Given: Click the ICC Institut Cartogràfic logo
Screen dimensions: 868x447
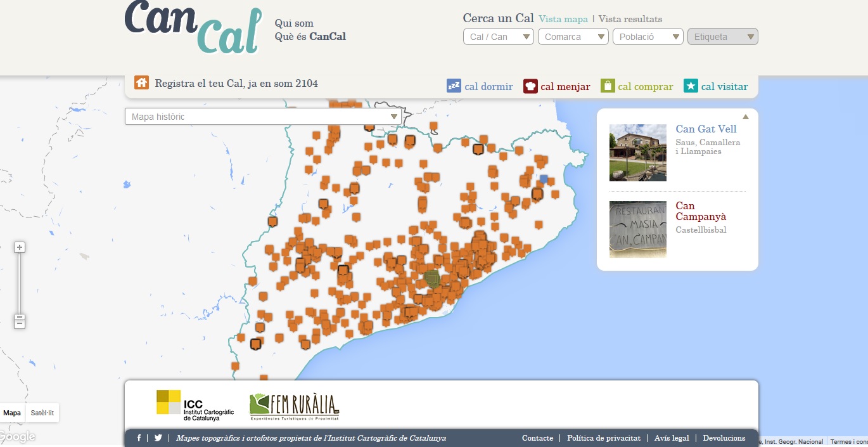Looking at the screenshot, I should [195, 406].
